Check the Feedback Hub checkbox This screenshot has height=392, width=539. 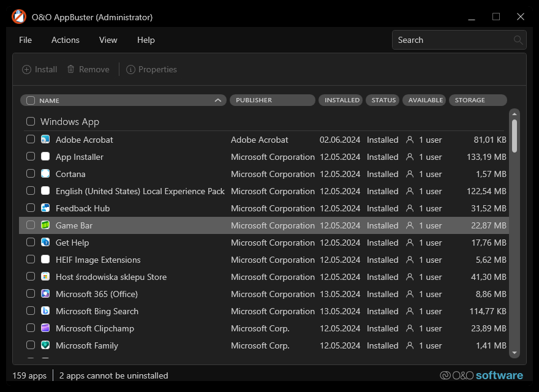click(31, 208)
